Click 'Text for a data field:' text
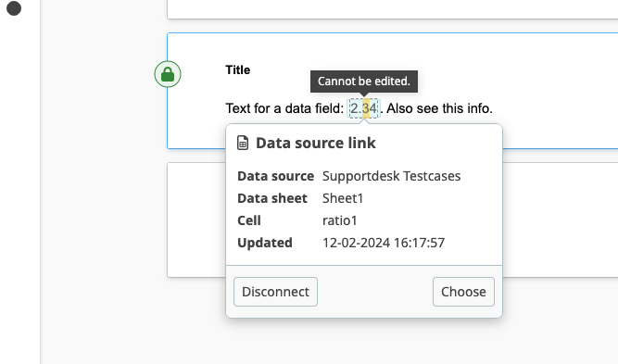The width and height of the screenshot is (618, 364). coord(284,108)
